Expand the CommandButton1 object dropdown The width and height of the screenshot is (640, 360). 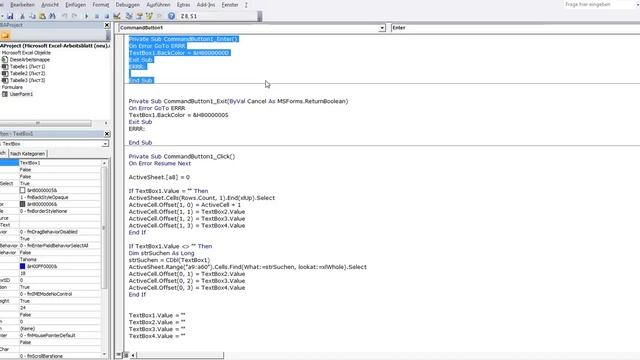(382, 28)
